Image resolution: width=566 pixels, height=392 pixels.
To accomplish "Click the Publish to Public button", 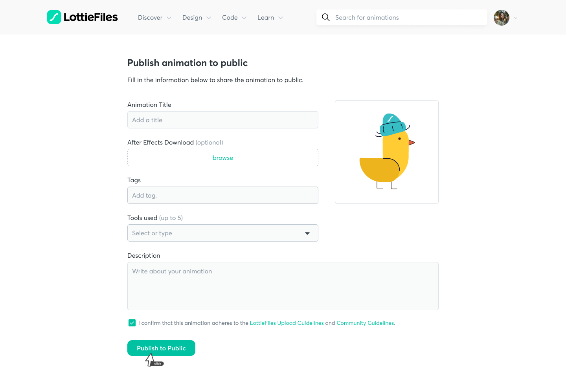I will pyautogui.click(x=161, y=348).
